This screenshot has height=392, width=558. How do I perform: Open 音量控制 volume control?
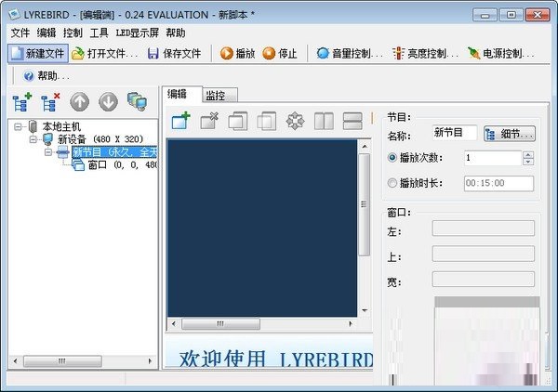pyautogui.click(x=350, y=54)
